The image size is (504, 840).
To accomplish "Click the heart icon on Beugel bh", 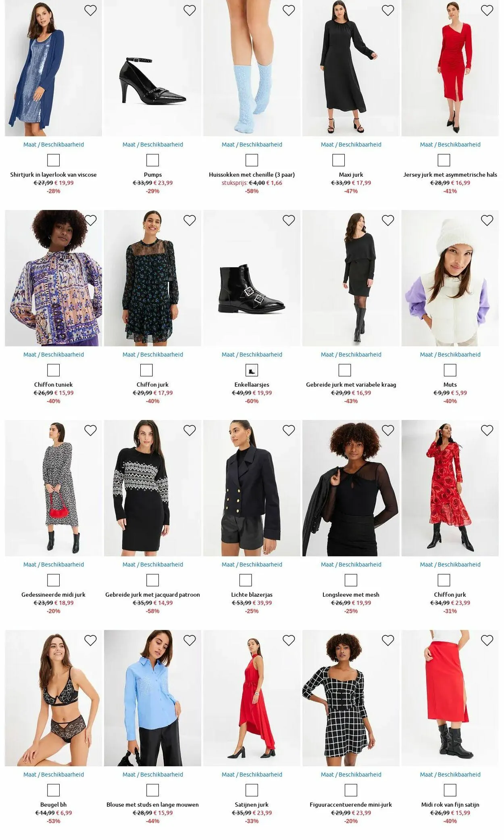I will pos(90,640).
